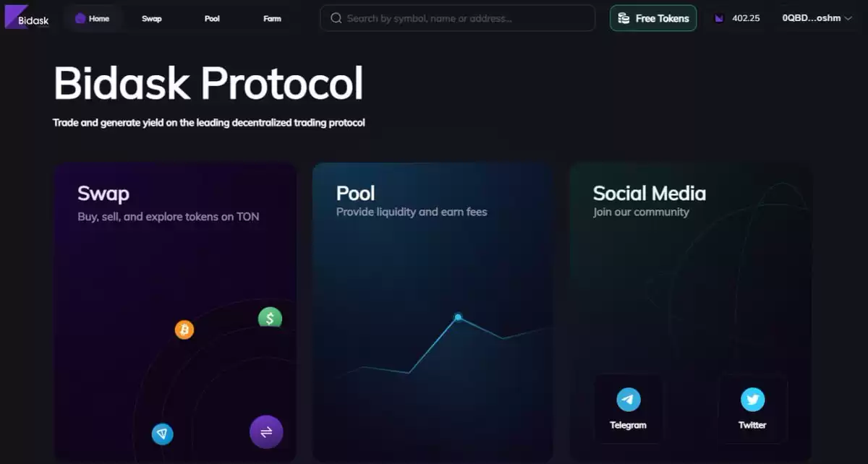868x464 pixels.
Task: Claim Free Tokens button
Action: click(x=653, y=18)
